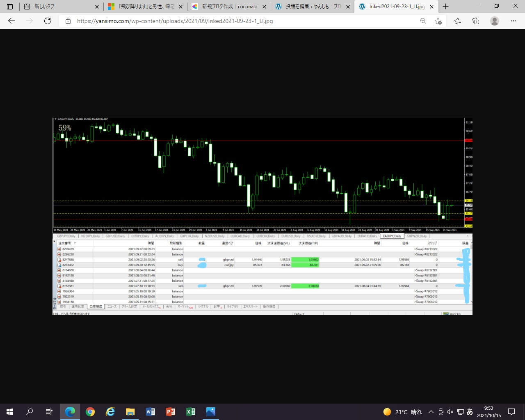
Task: Switch to the 新しいタブ tab
Action: click(x=57, y=7)
